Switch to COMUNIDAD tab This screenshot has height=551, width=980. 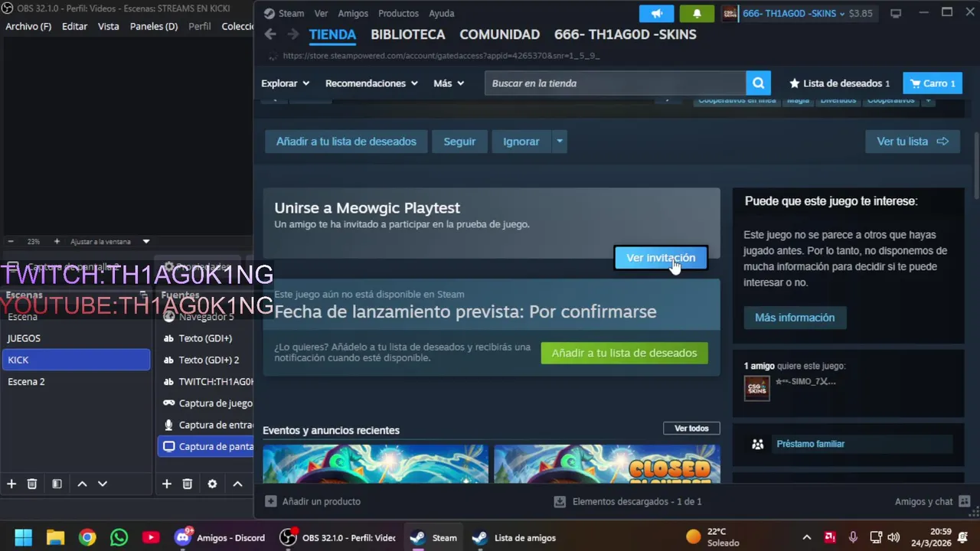pyautogui.click(x=499, y=34)
